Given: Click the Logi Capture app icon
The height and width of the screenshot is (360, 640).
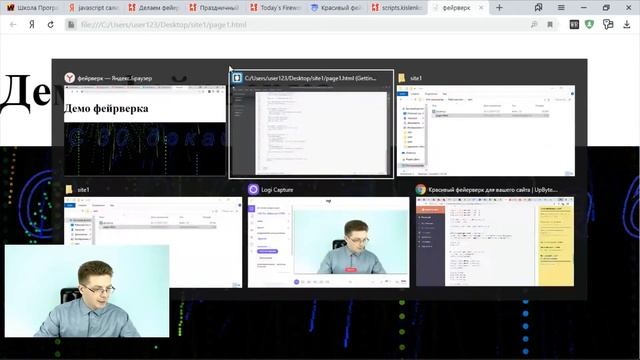Looking at the screenshot, I should coord(253,189).
